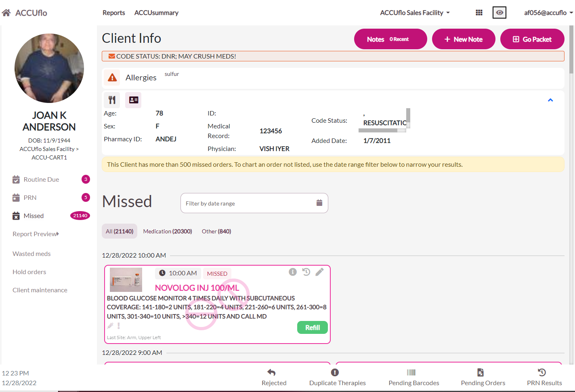Open Rejected orders
Screen dimensions: 575x392
(x=274, y=377)
